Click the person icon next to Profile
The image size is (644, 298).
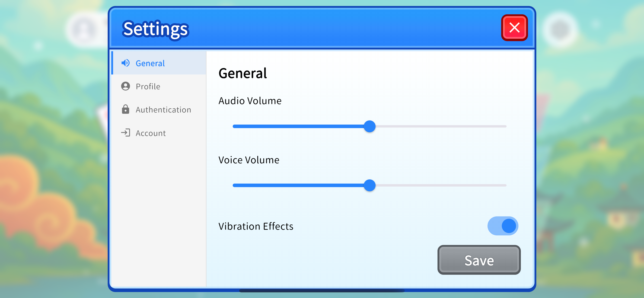[125, 86]
